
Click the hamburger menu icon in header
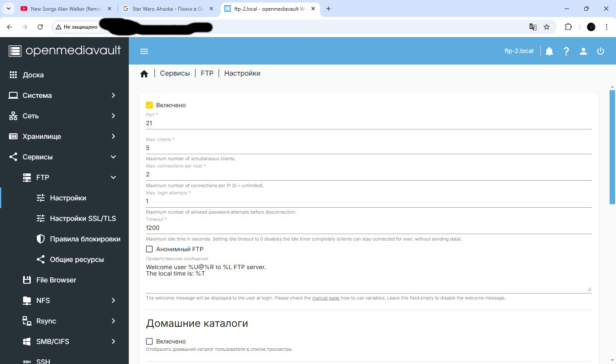(x=144, y=51)
